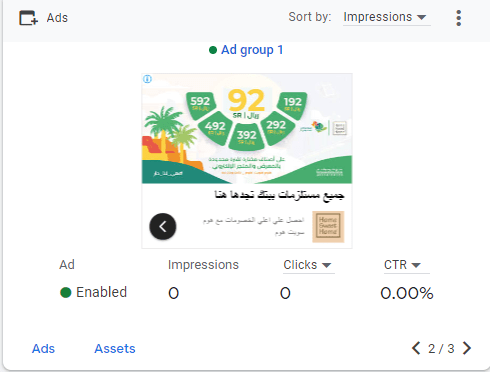Switch to the Assets tab

point(115,349)
